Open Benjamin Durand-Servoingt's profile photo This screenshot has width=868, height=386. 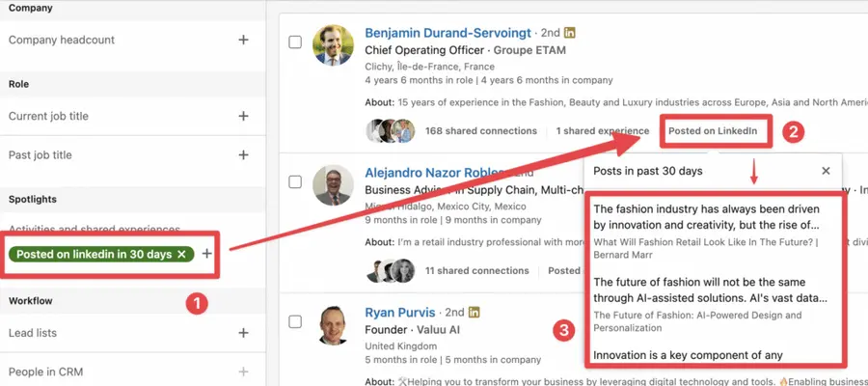pos(333,44)
